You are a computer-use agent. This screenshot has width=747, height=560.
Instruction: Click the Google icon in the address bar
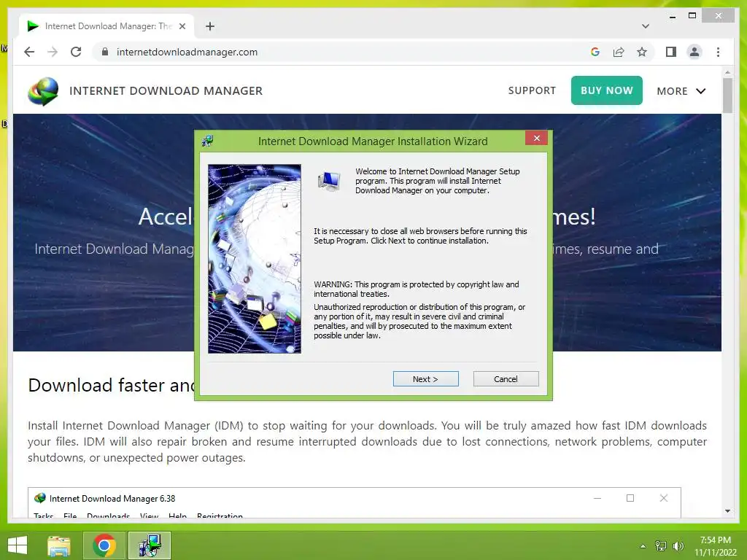pyautogui.click(x=595, y=52)
